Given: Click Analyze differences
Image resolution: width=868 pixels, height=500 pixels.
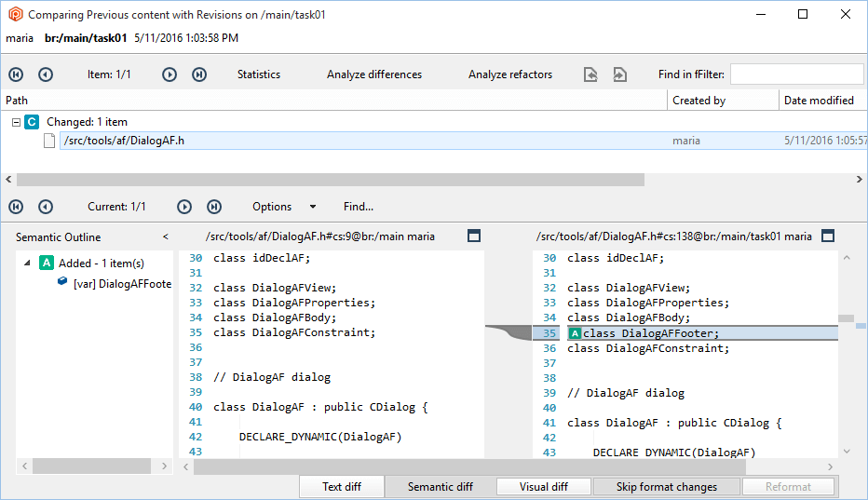Looking at the screenshot, I should [x=374, y=74].
